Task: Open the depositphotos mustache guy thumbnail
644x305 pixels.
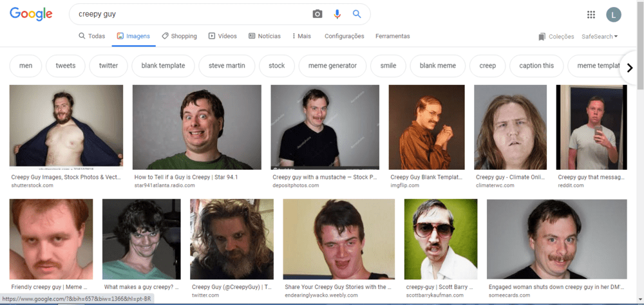Action: 325,127
